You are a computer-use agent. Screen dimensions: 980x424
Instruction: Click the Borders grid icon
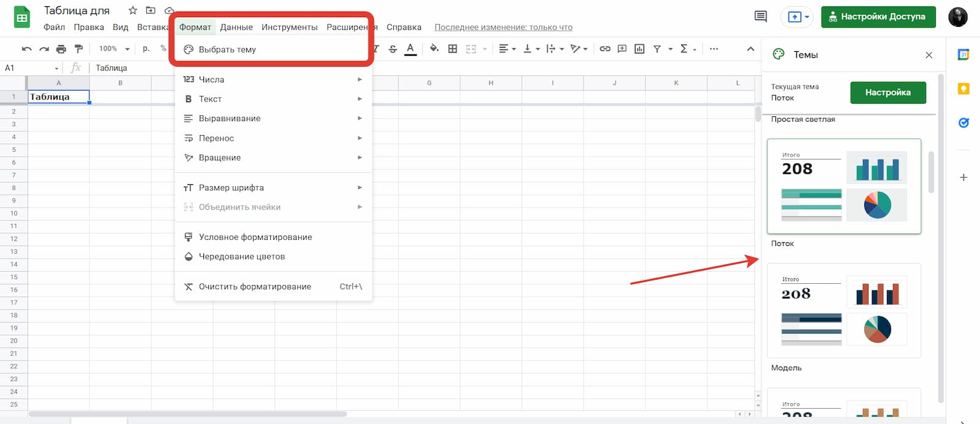pos(453,49)
